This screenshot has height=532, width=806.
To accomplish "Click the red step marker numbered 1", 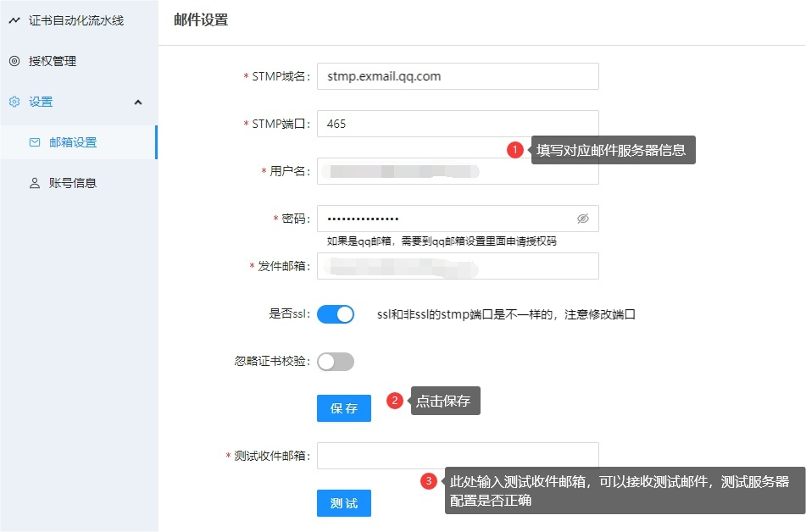I will (x=514, y=150).
